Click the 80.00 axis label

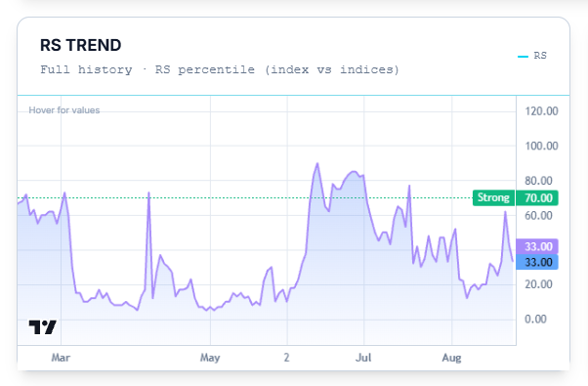pos(538,181)
